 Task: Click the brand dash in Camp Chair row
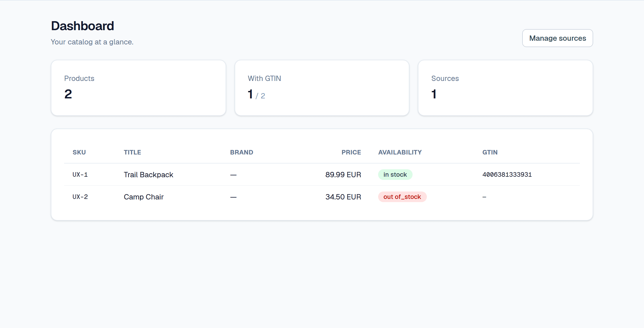233,197
